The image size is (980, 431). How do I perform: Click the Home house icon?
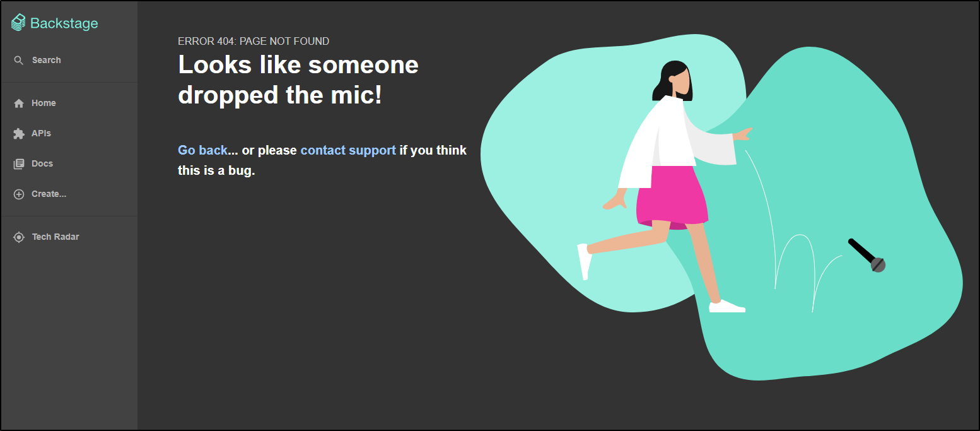click(x=19, y=103)
